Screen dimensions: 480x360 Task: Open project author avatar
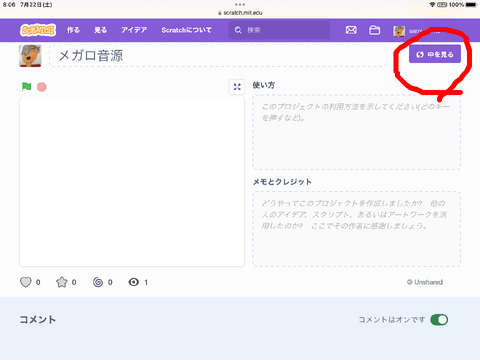30,55
